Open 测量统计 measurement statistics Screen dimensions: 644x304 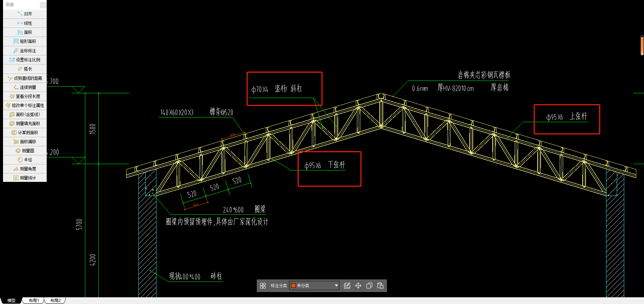tap(25, 178)
